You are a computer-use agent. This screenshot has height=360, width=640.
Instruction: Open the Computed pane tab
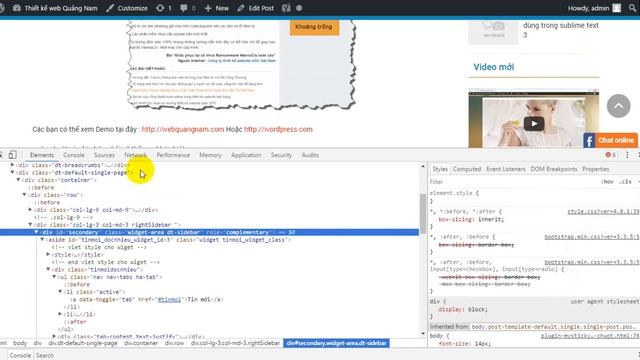tap(467, 169)
